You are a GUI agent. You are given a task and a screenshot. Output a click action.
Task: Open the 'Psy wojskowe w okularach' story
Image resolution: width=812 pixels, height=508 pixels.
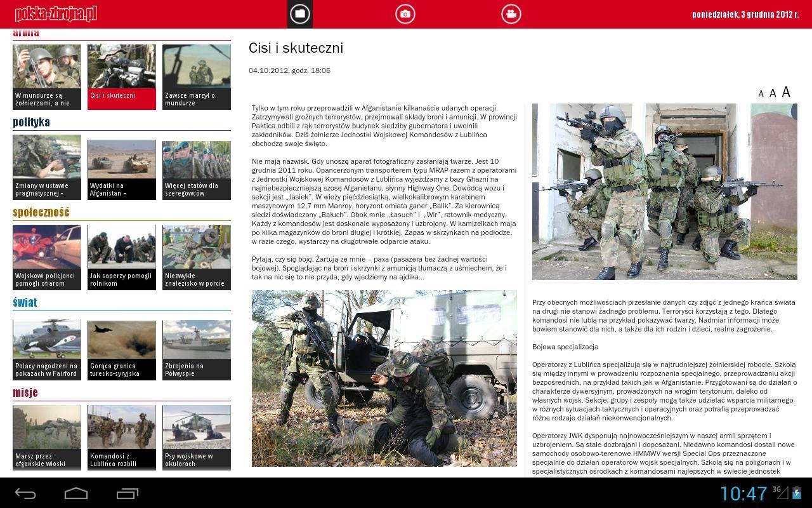[x=196, y=437]
